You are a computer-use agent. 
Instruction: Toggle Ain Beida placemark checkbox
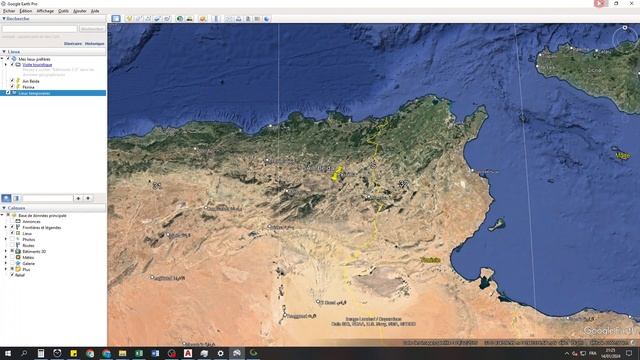click(12, 81)
